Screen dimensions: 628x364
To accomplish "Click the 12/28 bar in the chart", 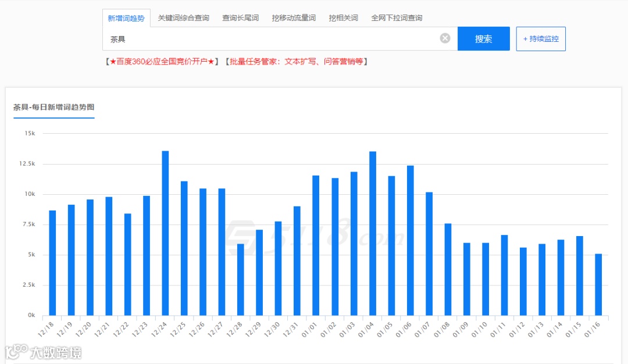I will pyautogui.click(x=241, y=280).
